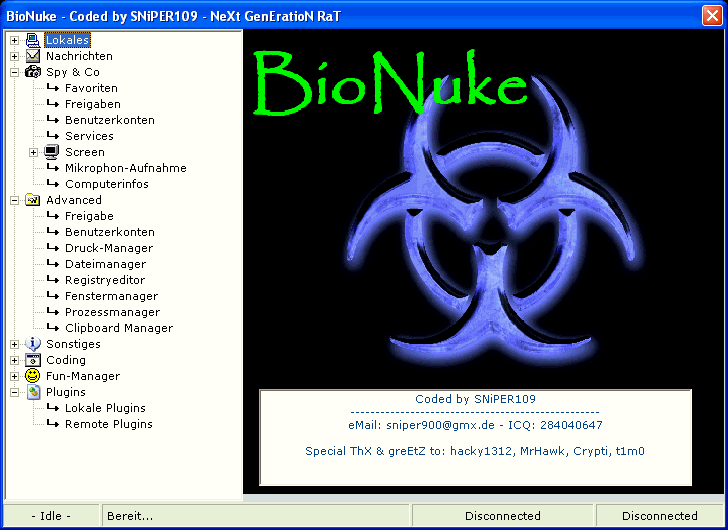The width and height of the screenshot is (728, 530).
Task: Expand the Fun-Manager node
Action: click(15, 376)
